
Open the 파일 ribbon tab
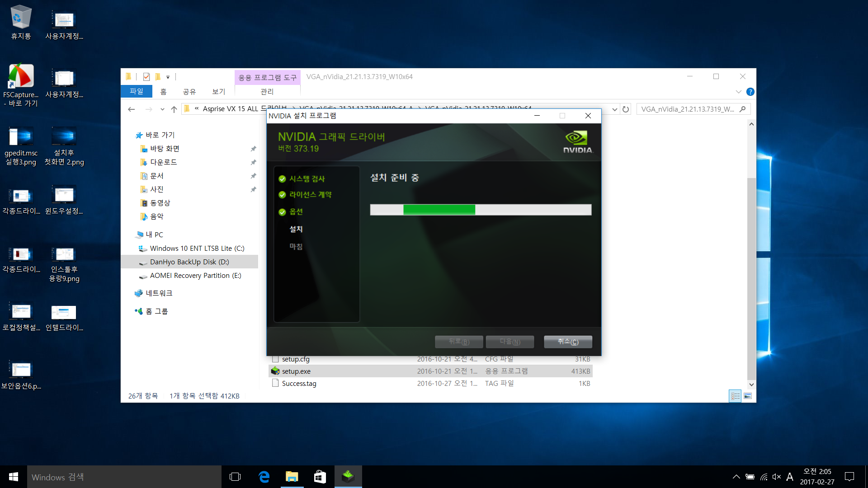pyautogui.click(x=137, y=91)
